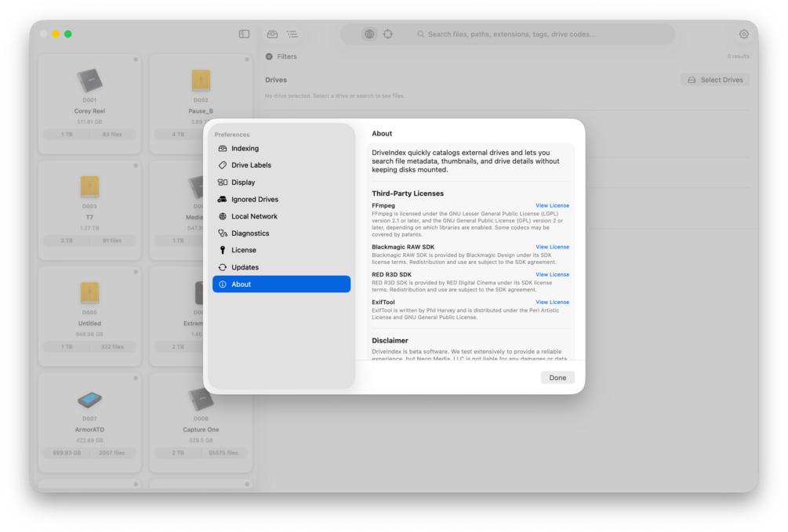Click the yellow minimize window button
Image resolution: width=788 pixels, height=532 pixels.
coord(56,34)
